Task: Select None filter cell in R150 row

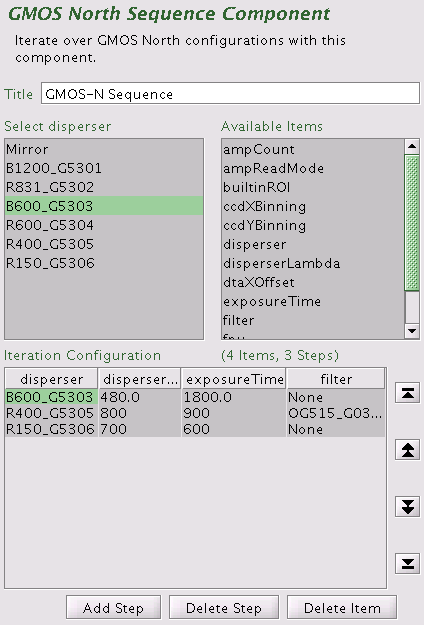Action: click(336, 429)
